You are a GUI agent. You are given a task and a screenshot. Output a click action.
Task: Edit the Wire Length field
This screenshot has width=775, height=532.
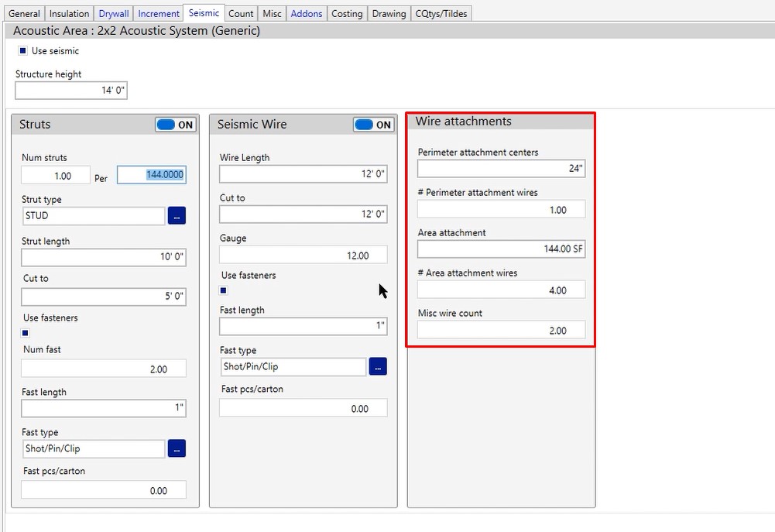pos(303,174)
